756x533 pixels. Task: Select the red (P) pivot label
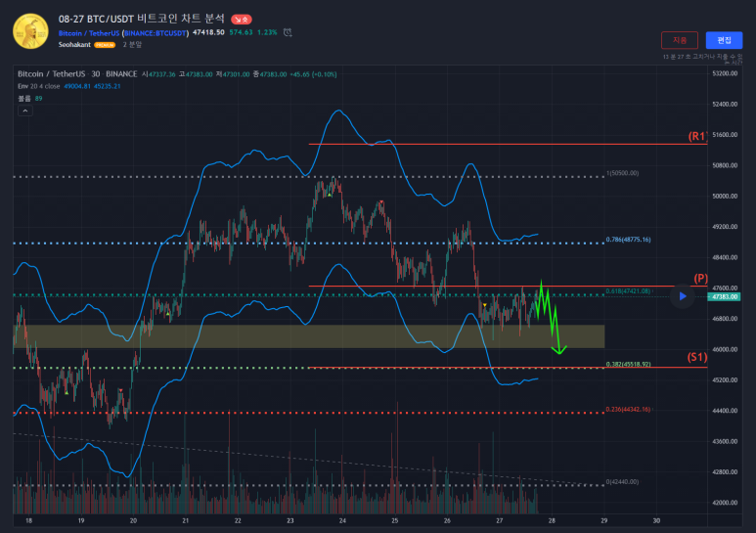click(700, 279)
